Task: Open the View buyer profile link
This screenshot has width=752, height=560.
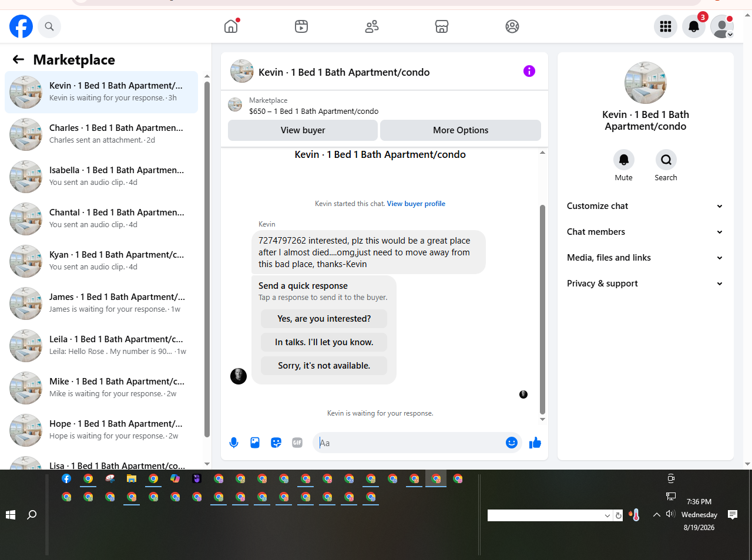Action: click(x=416, y=204)
